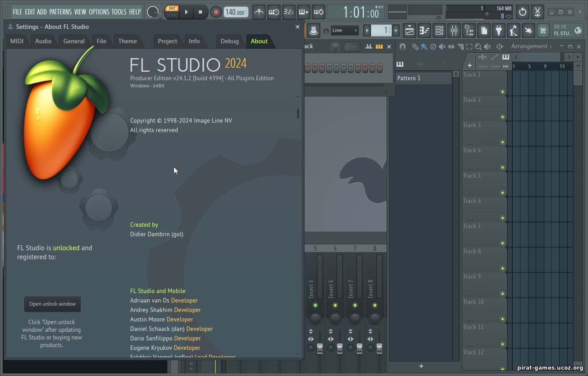Toggle overdub recording icon
Screen dimensions: 588x376
(x=304, y=12)
